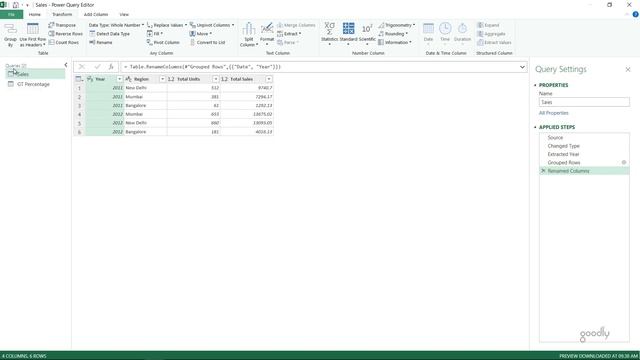The image size is (640, 360).
Task: Open the Move dropdown
Action: tap(200, 34)
